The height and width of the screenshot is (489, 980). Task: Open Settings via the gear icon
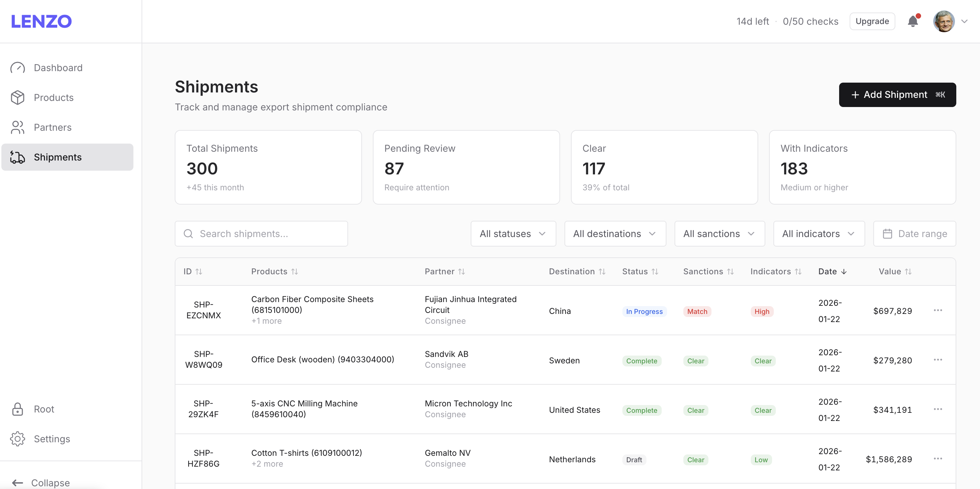tap(18, 439)
